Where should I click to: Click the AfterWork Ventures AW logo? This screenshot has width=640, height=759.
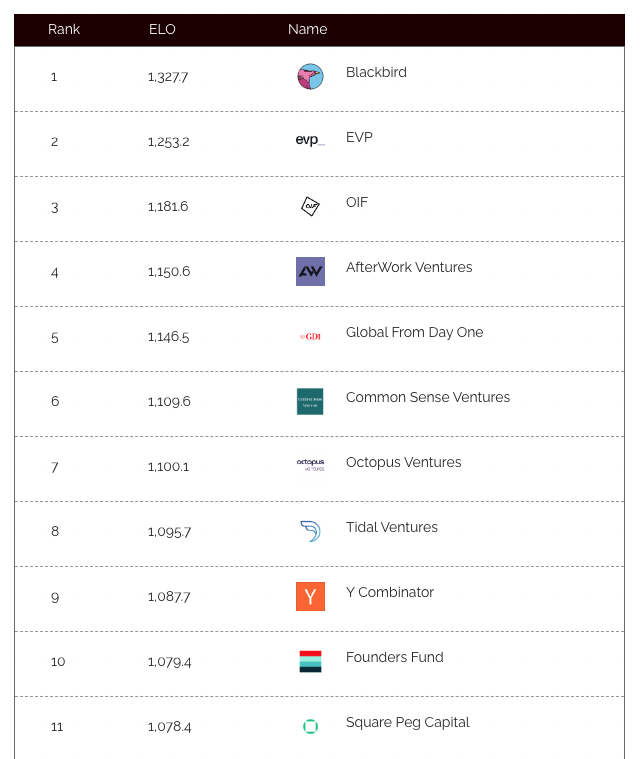point(310,271)
